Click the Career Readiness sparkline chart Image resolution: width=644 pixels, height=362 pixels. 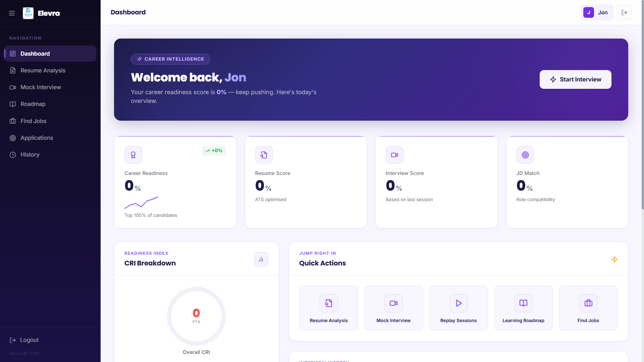click(141, 203)
